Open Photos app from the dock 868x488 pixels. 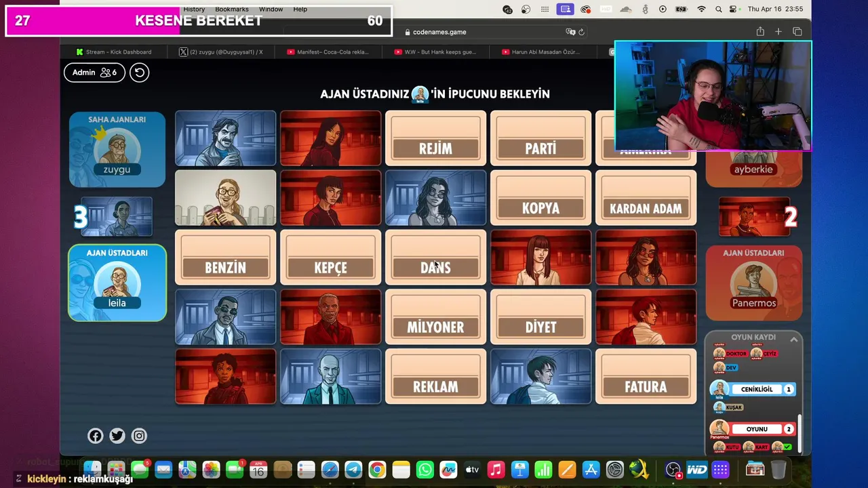pos(211,470)
